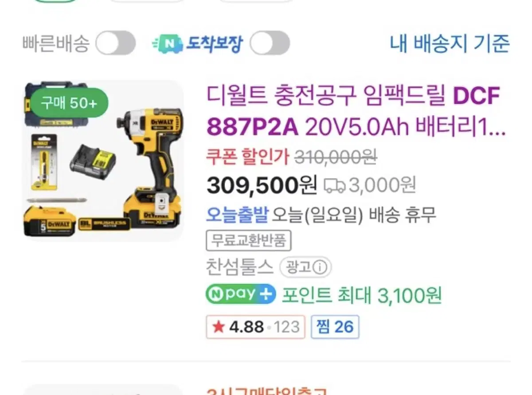Image resolution: width=532 pixels, height=395 pixels.
Task: Open the DeWalt impact drill product thumbnail
Action: coord(103,160)
